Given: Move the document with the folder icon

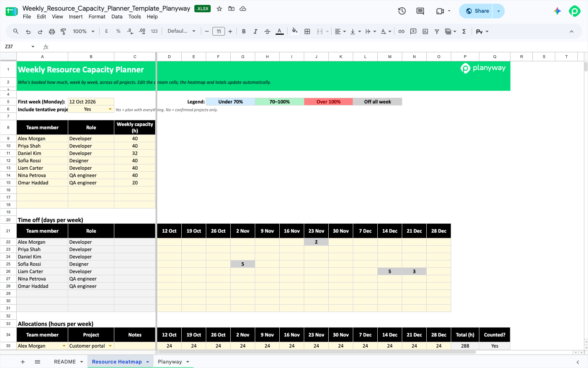Looking at the screenshot, I should coord(231,9).
